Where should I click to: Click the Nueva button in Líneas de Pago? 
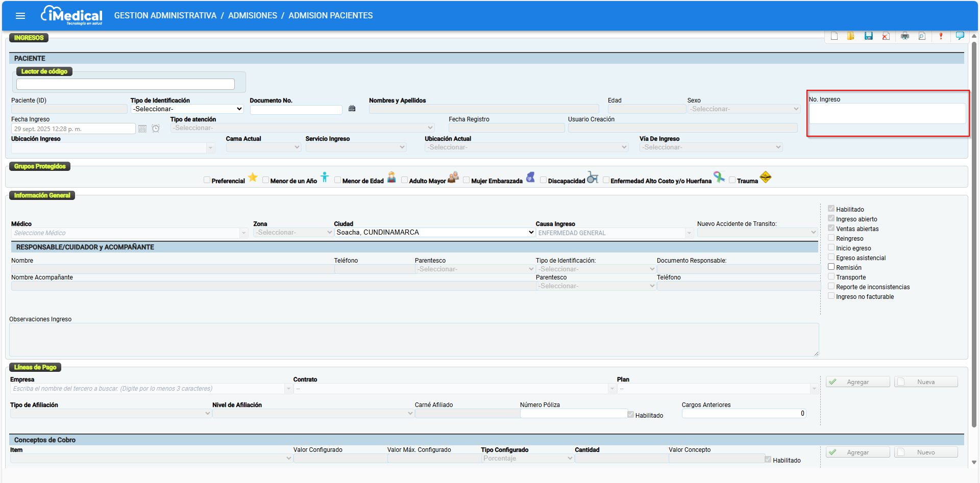point(925,382)
